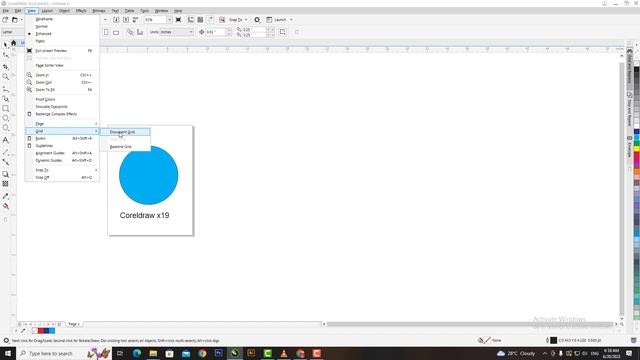The image size is (640, 360).
Task: Click the Import icon in toolbar
Action: 116,20
